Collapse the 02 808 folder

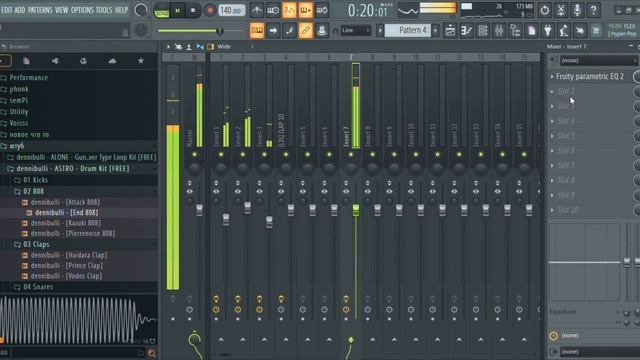[33, 191]
